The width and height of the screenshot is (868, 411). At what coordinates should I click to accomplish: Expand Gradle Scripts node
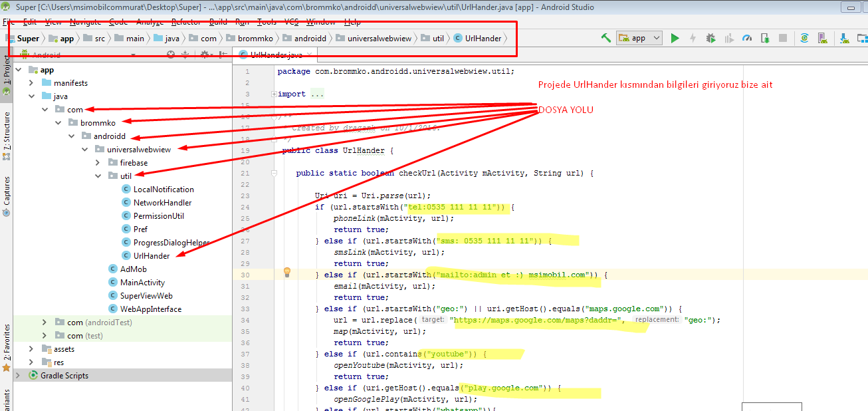coord(18,376)
